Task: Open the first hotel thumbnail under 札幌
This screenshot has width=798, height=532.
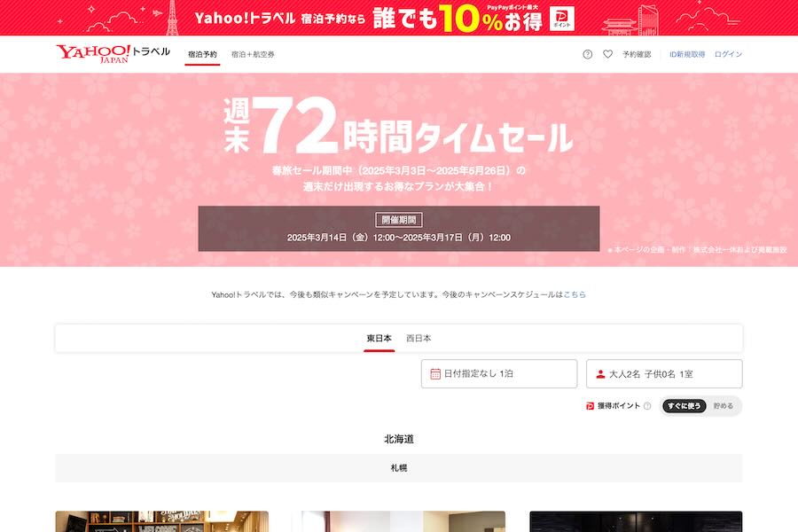Action: (x=162, y=521)
